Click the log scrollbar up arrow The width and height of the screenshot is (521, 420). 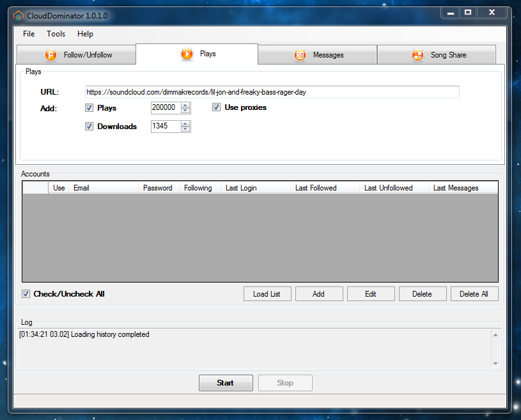(495, 335)
